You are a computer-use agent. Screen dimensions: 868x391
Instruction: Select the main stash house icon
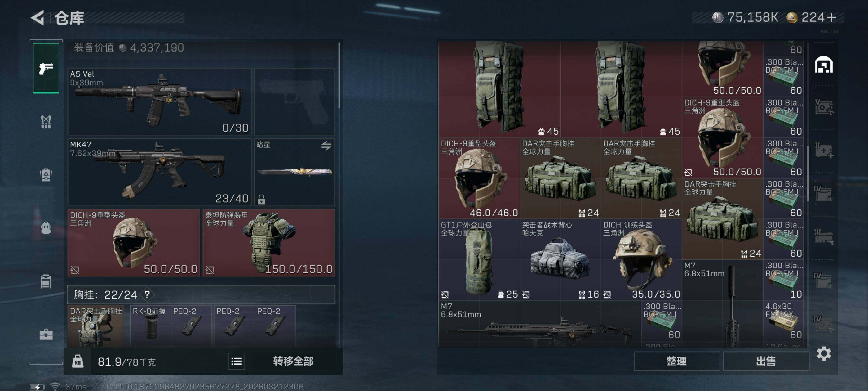pos(824,65)
